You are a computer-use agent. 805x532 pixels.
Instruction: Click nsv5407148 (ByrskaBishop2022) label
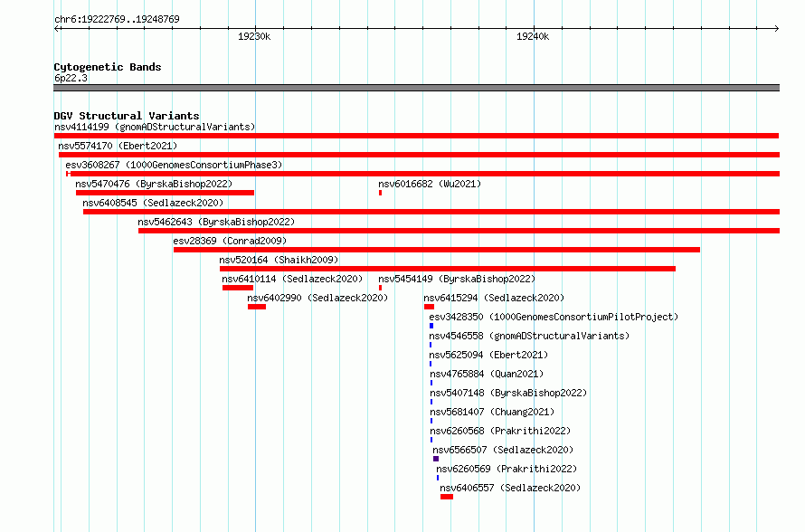[x=508, y=393]
